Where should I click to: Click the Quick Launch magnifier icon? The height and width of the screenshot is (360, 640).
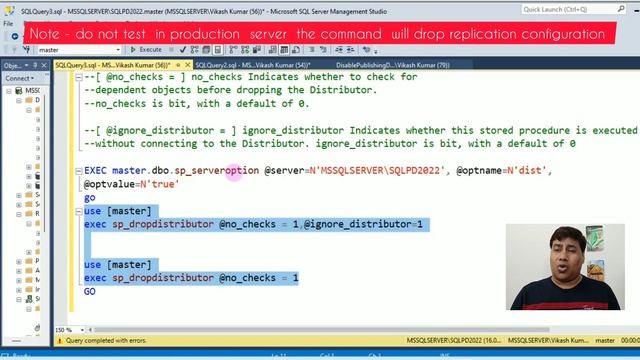[x=621, y=9]
